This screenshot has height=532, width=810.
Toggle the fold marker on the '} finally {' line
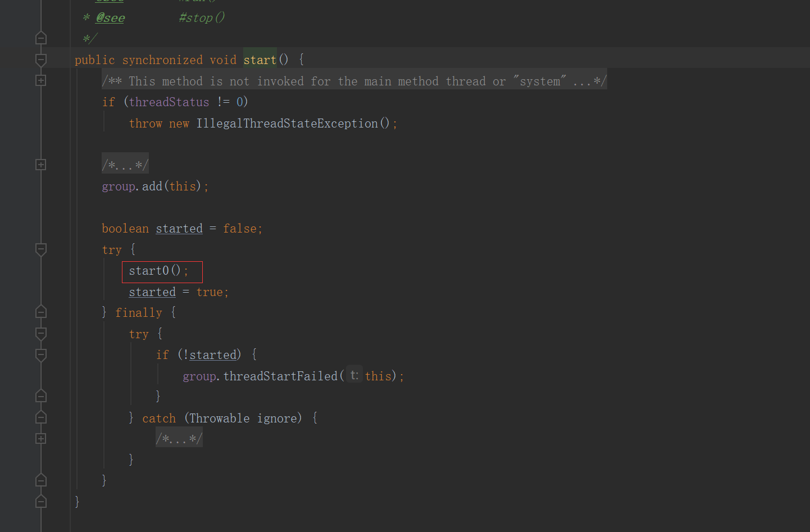point(41,312)
